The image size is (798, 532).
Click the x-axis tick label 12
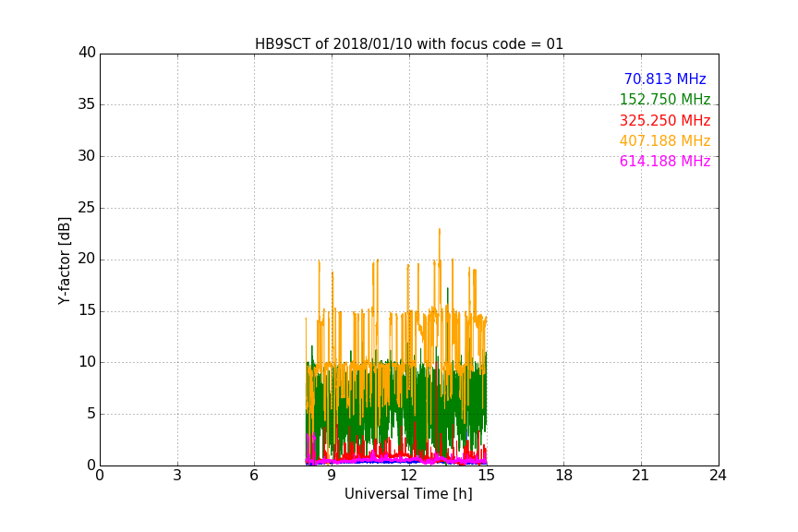pyautogui.click(x=408, y=476)
